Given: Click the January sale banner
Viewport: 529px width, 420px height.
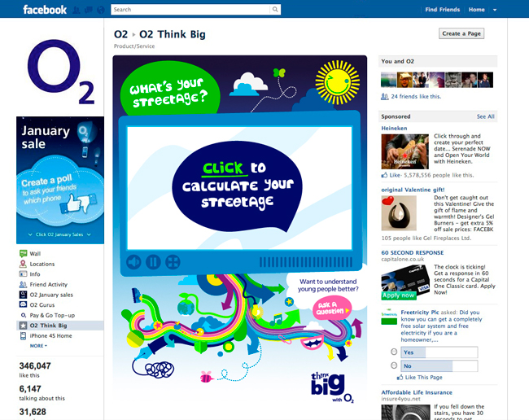Looking at the screenshot, I should [60, 180].
